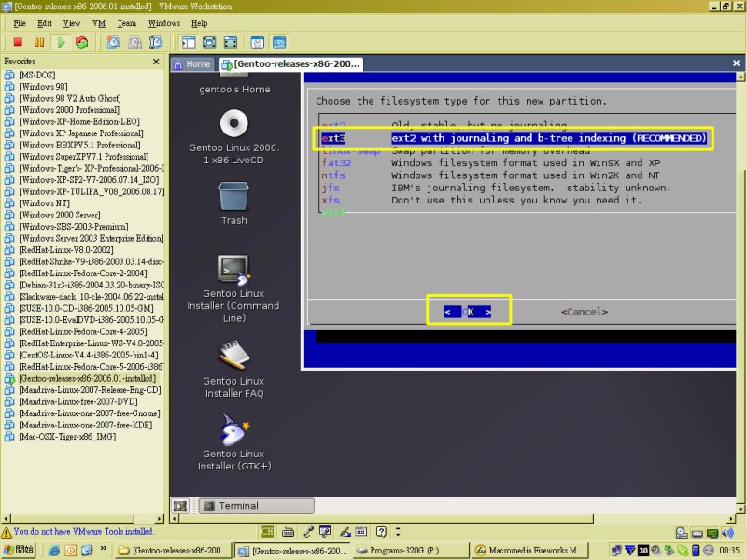Click the green Power On play button

[x=61, y=42]
